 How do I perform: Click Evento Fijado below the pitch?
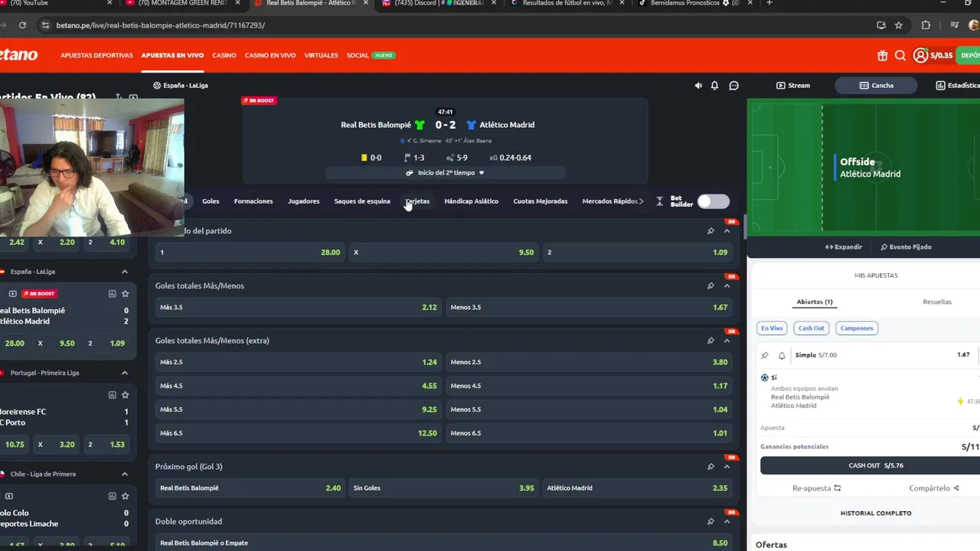[906, 247]
